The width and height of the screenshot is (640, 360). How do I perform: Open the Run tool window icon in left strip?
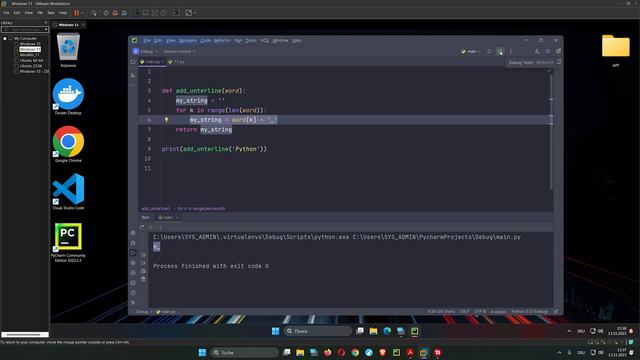pos(133,253)
